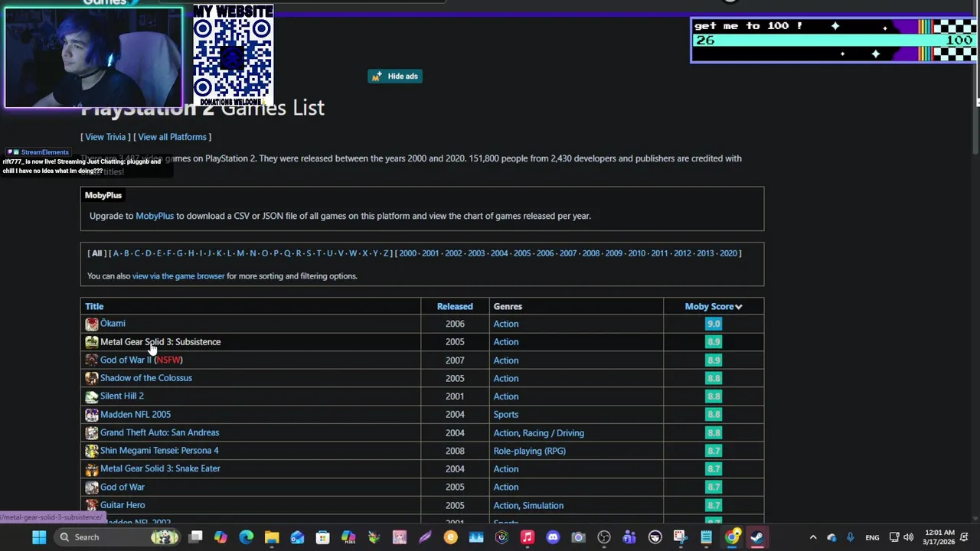Viewport: 980px width, 551px height.
Task: Click the 2008 release year of Persona 4
Action: (x=455, y=451)
